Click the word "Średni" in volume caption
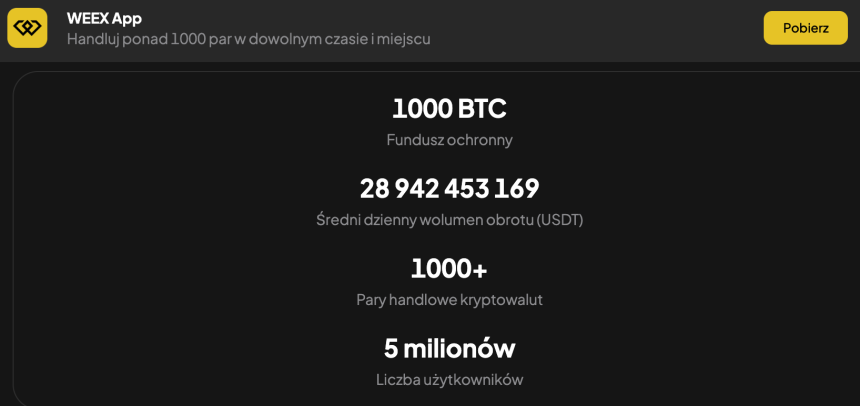The height and width of the screenshot is (406, 860). coord(338,220)
